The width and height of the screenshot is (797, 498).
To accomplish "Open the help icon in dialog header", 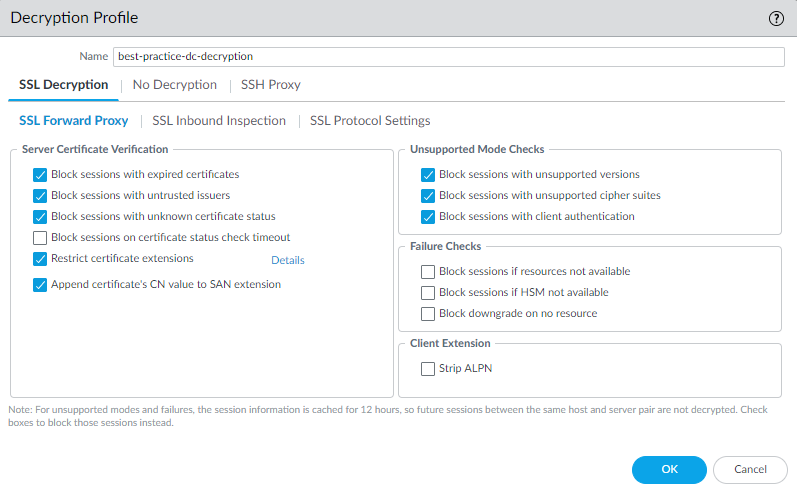I will (776, 18).
